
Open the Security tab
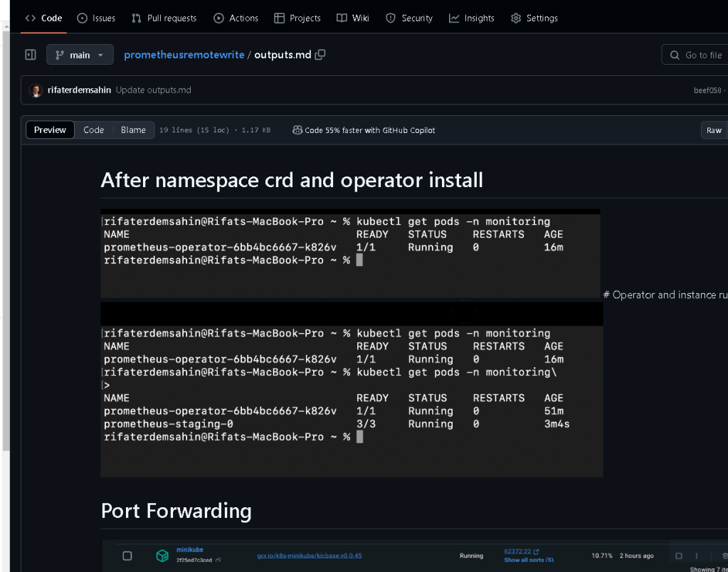tap(409, 18)
